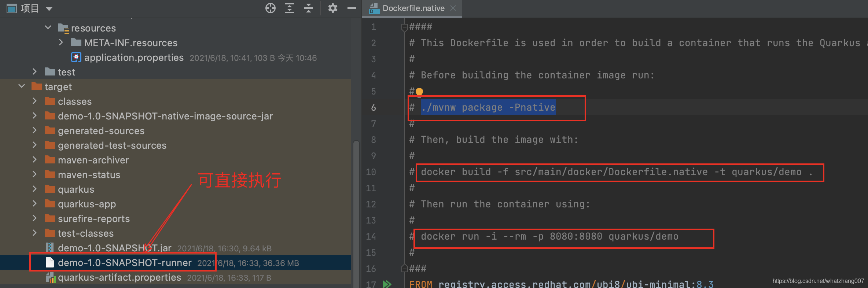
Task: Click the locate opened file crosshair icon
Action: (271, 8)
